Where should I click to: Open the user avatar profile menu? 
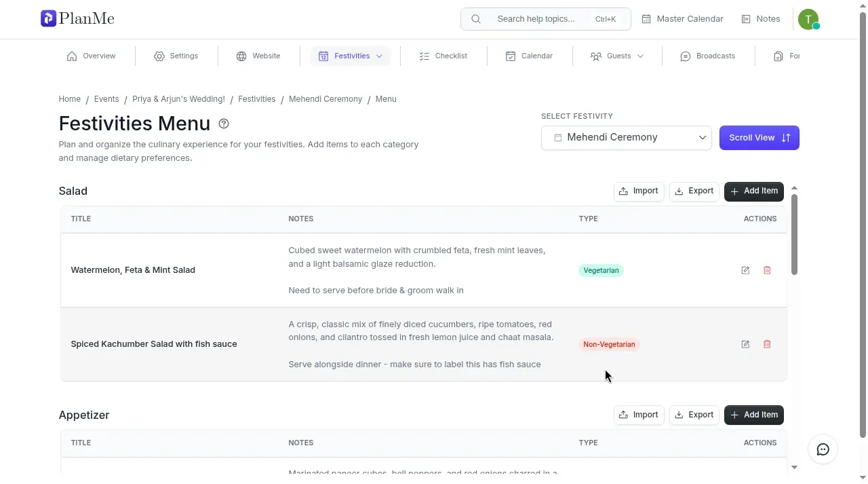coord(808,19)
